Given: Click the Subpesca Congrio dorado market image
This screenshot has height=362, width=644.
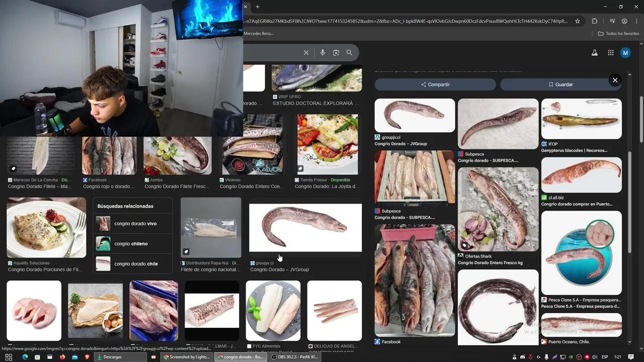Looking at the screenshot, I should (x=415, y=178).
